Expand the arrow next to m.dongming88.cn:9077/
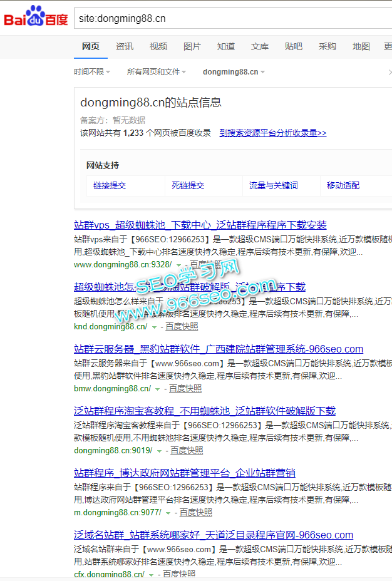 pos(168,513)
